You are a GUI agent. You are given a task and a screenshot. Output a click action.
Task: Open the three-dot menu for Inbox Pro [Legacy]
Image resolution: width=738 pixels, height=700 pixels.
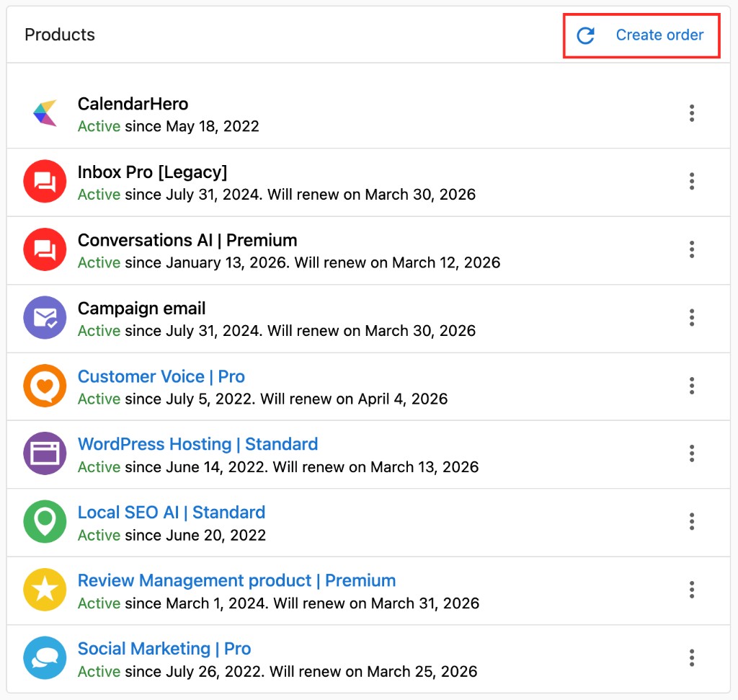(x=691, y=181)
